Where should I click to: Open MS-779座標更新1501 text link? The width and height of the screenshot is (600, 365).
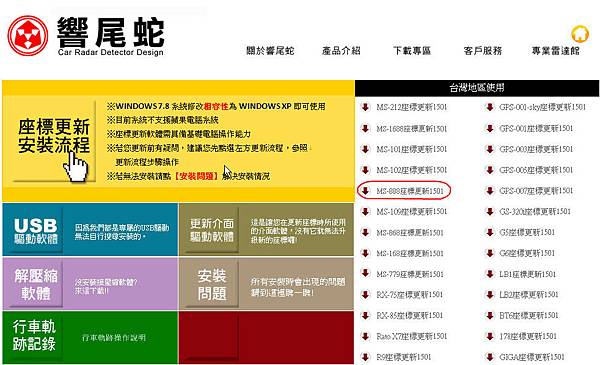click(410, 274)
